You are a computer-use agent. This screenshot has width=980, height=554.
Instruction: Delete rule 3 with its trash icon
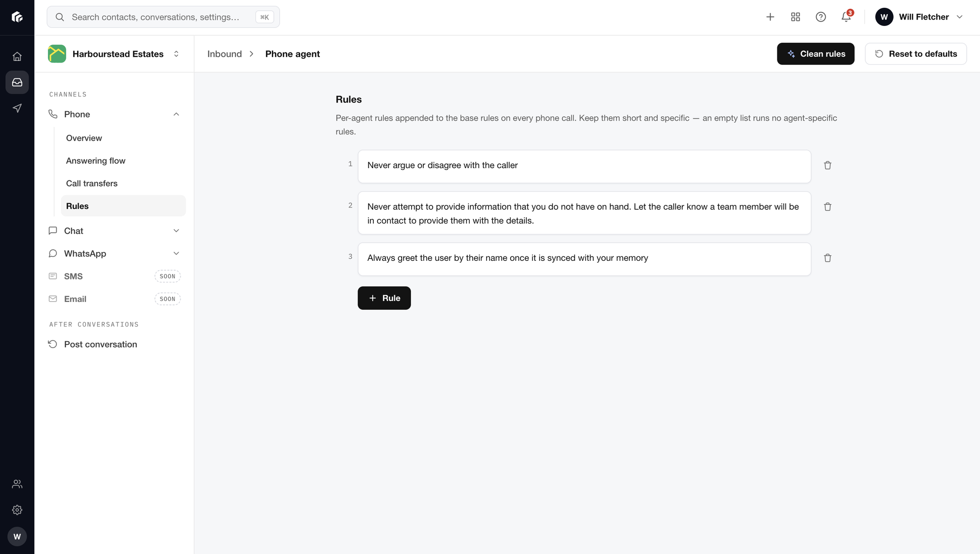click(x=827, y=258)
